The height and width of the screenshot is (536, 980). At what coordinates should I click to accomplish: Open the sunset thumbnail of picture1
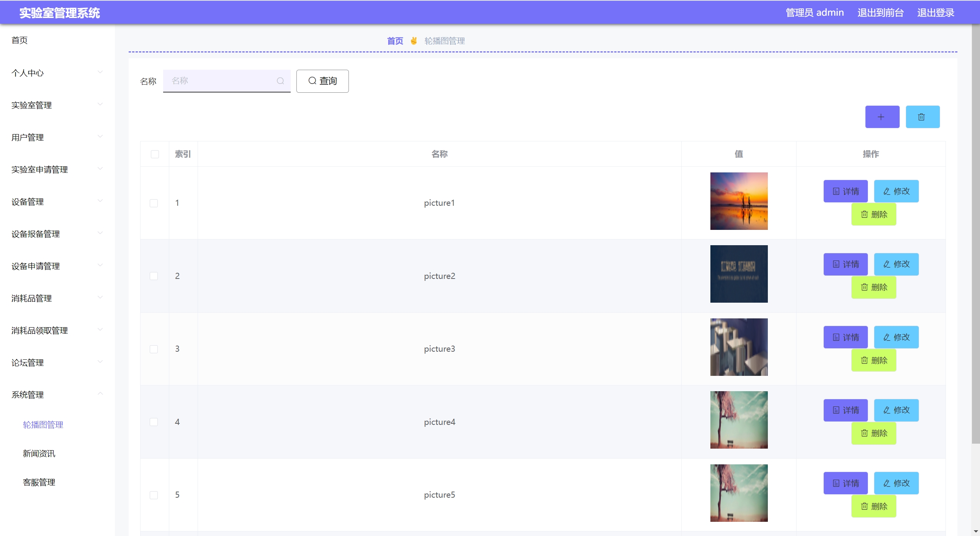point(738,201)
